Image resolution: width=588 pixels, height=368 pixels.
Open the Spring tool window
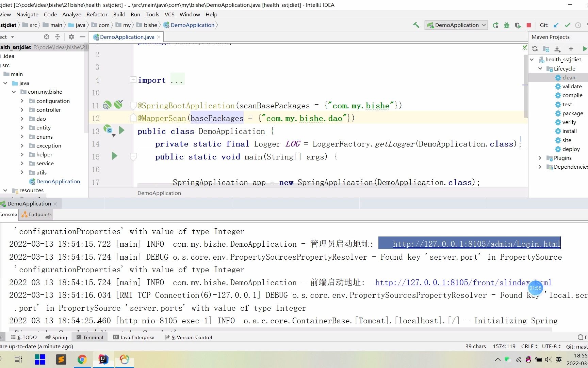click(56, 337)
